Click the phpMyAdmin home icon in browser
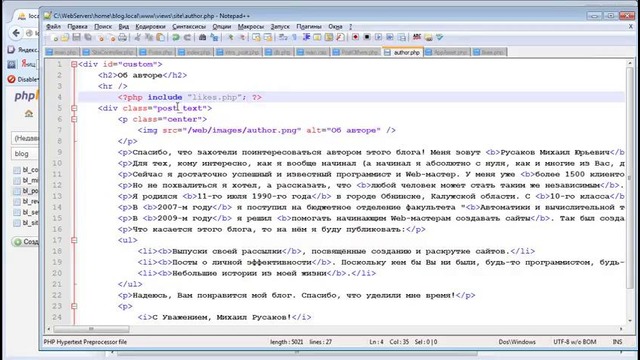The image size is (640, 360). click(29, 113)
